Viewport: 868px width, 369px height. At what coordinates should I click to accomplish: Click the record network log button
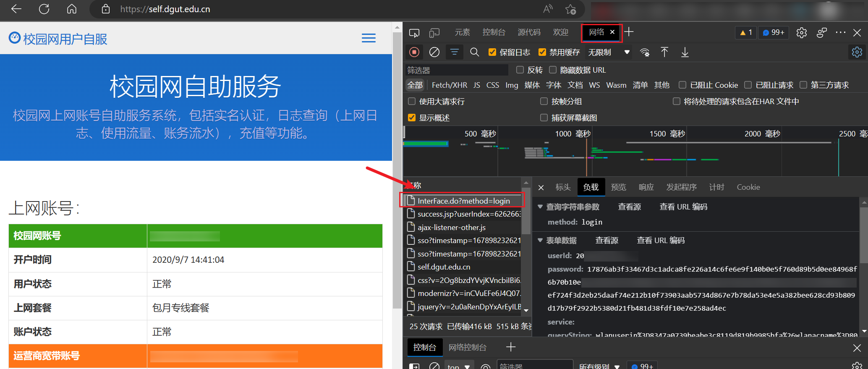click(x=414, y=52)
